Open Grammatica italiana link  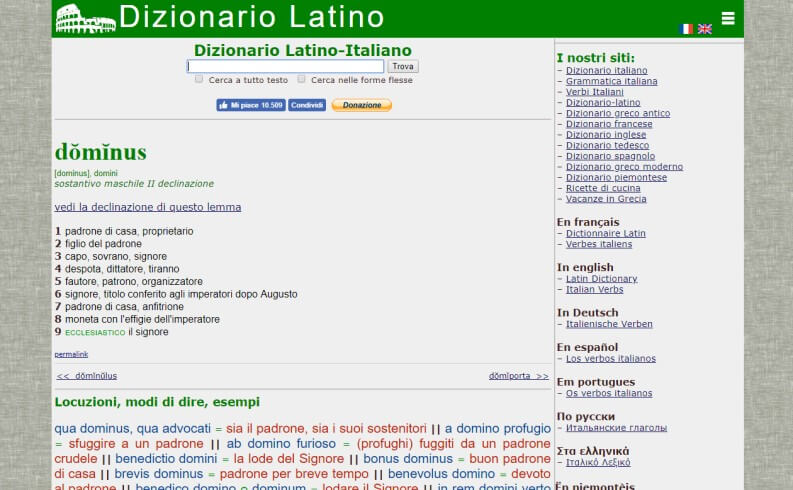(611, 81)
